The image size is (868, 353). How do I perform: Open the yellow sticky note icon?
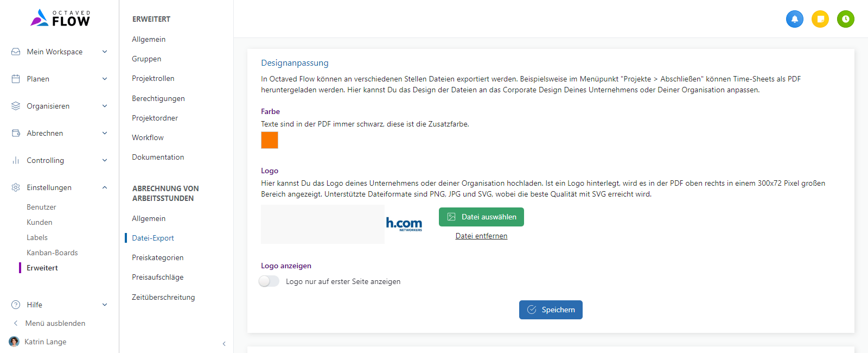pos(820,19)
